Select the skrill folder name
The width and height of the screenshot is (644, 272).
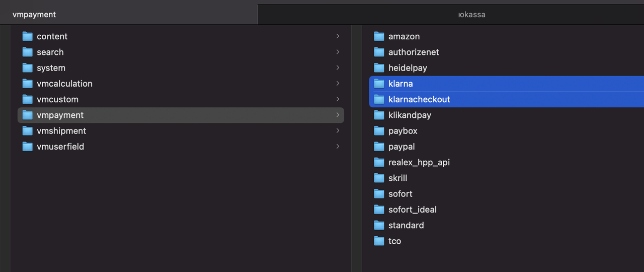tap(397, 178)
